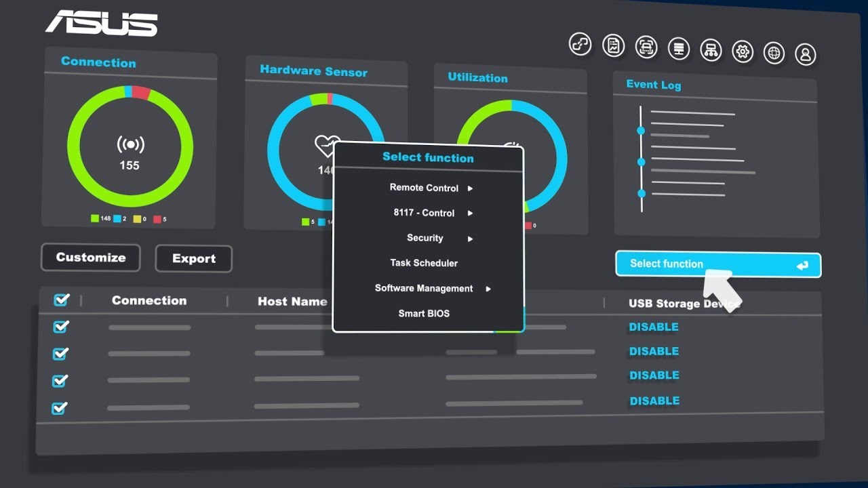This screenshot has height=488, width=868.
Task: Sort by Host Name column header
Action: pyautogui.click(x=292, y=302)
